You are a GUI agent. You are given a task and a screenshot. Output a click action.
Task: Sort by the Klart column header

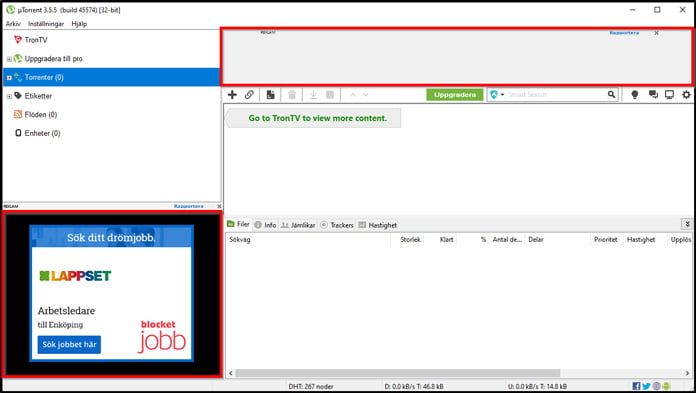pos(447,239)
